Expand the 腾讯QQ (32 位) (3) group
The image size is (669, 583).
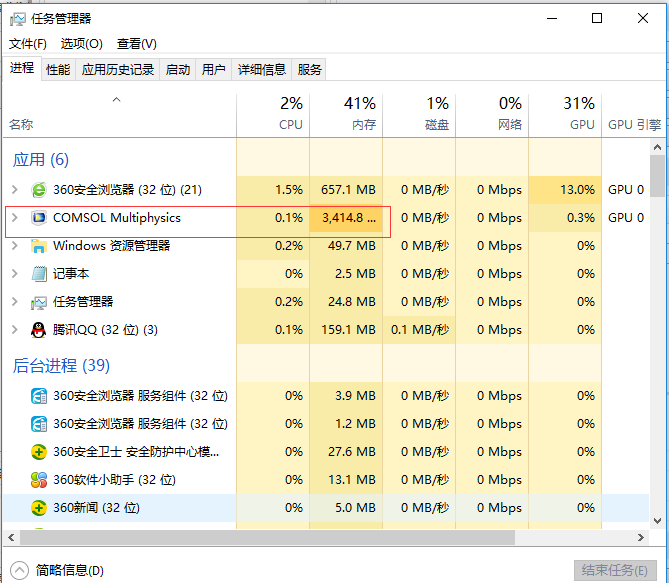click(14, 330)
